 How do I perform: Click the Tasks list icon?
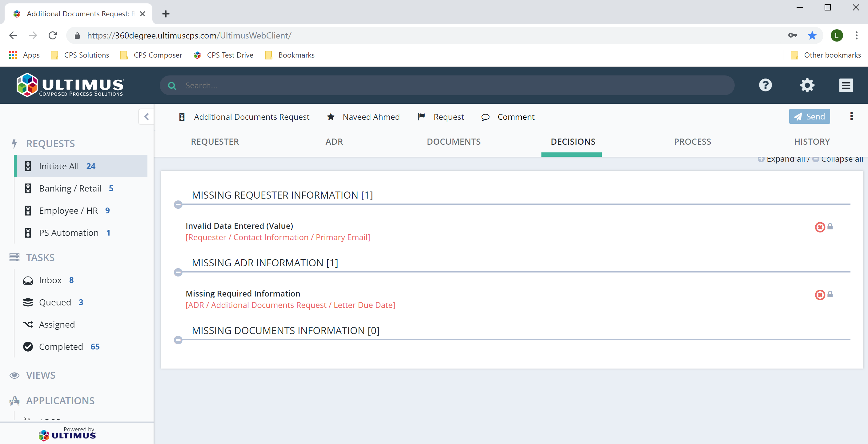[14, 257]
